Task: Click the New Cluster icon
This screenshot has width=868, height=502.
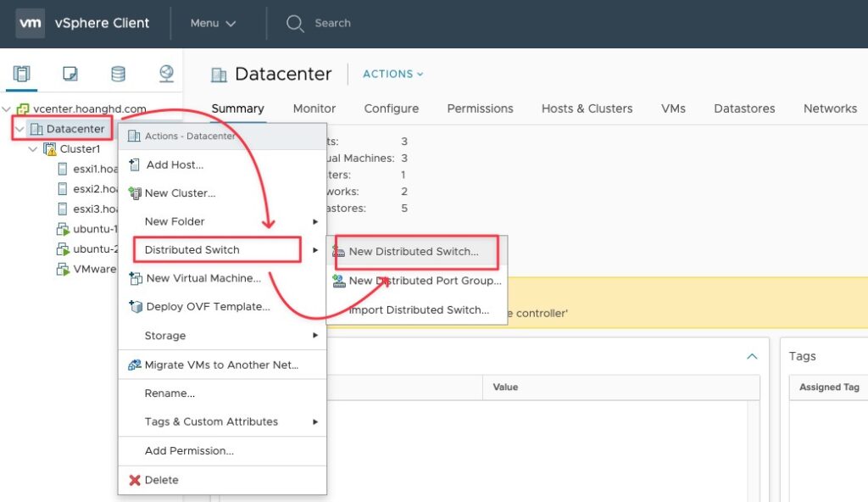Action: 135,192
